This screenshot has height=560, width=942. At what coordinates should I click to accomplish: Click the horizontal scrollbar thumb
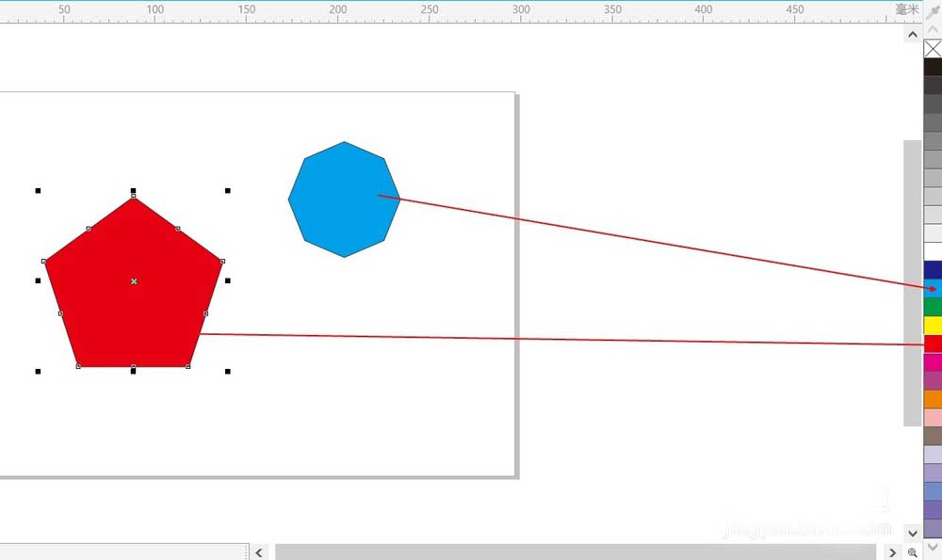tap(576, 552)
